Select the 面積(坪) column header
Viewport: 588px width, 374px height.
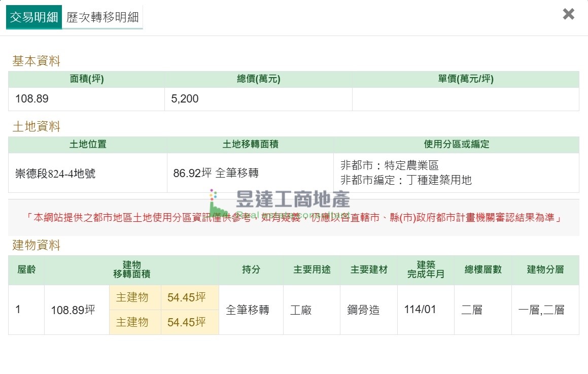(87, 79)
